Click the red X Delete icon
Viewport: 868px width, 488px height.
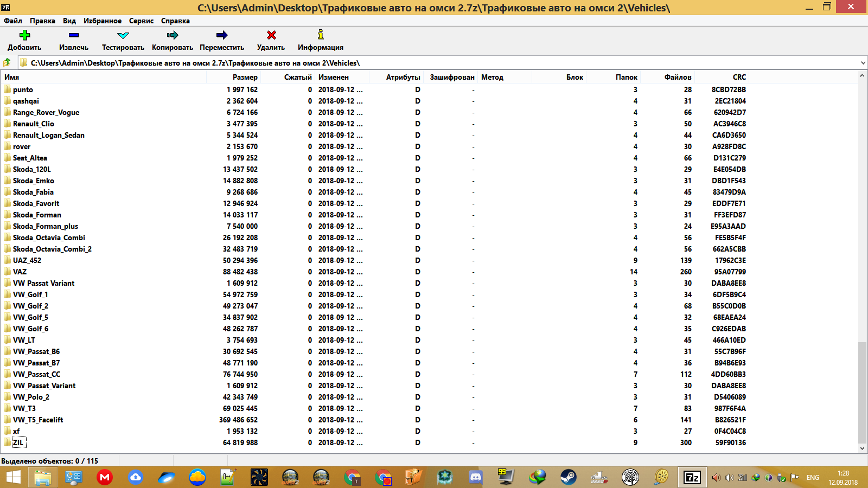(x=271, y=35)
